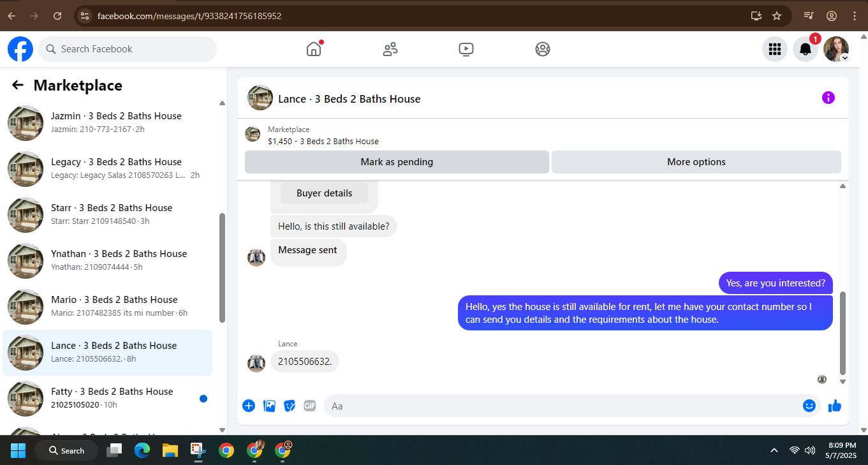Click the conversation list scrollbar
Screen dimensions: 868x465
222,268
